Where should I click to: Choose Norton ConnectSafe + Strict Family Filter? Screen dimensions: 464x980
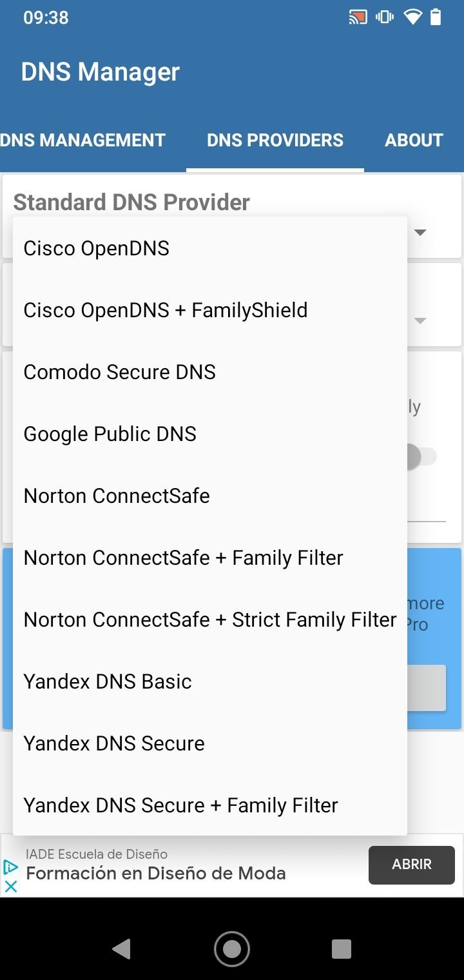[210, 620]
